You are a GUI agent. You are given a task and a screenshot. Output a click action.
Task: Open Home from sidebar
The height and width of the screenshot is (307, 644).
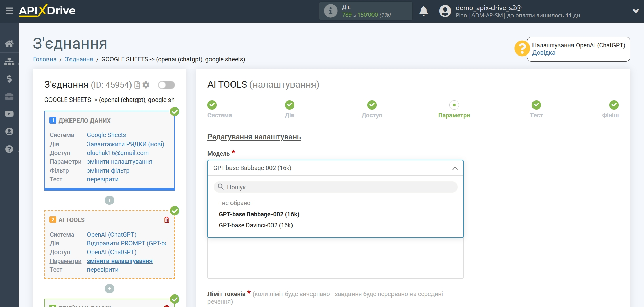[9, 44]
